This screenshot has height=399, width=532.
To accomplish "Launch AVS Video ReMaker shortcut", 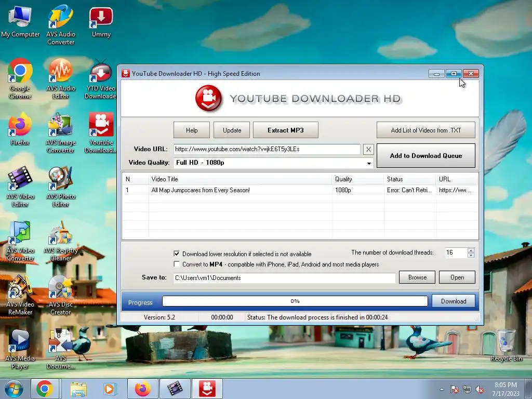I will click(x=20, y=295).
